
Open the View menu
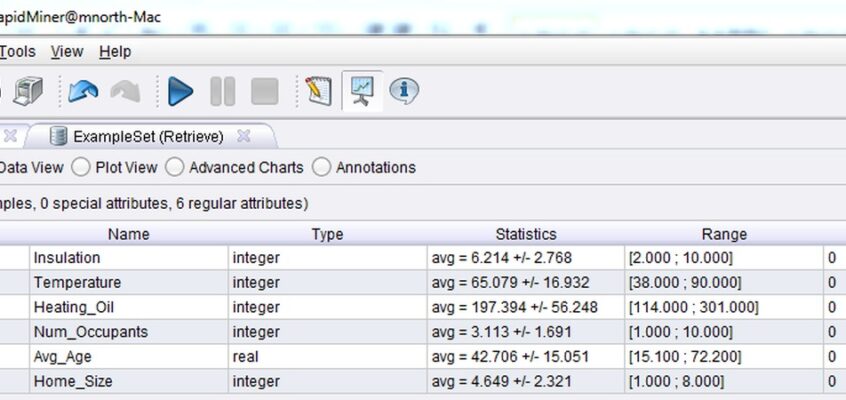[67, 52]
